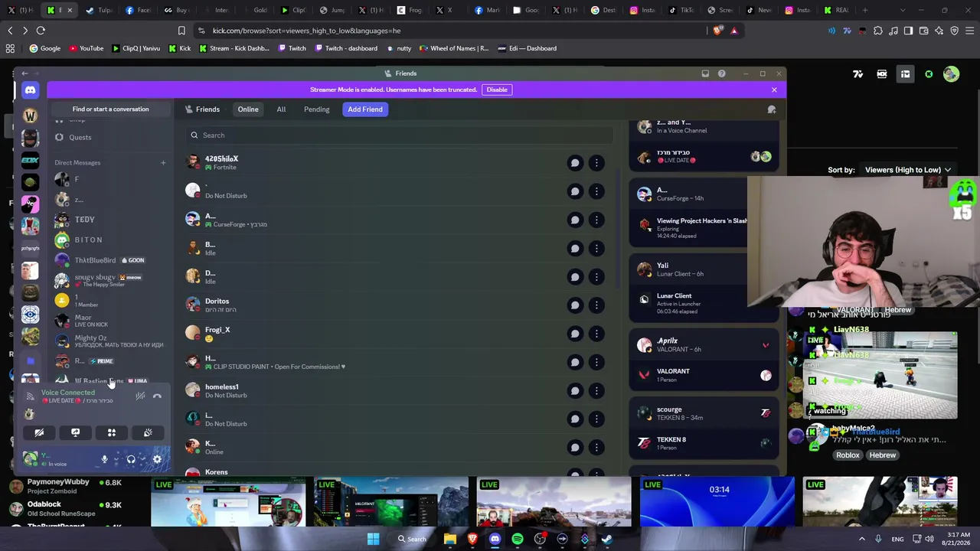The height and width of the screenshot is (551, 980).
Task: Open Discord help icon
Action: pyautogui.click(x=721, y=73)
